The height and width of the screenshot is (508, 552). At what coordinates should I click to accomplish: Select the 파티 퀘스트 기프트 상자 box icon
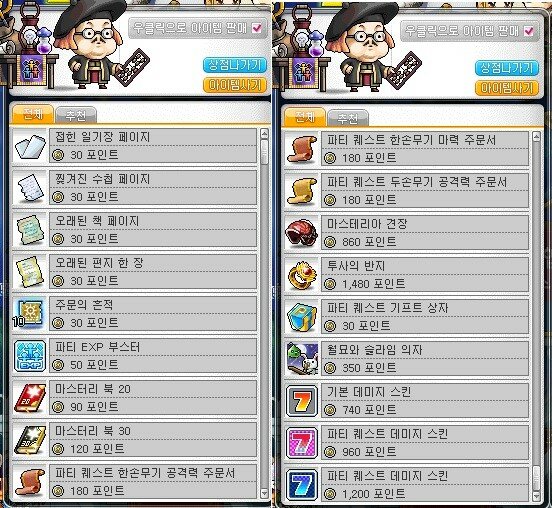302,317
